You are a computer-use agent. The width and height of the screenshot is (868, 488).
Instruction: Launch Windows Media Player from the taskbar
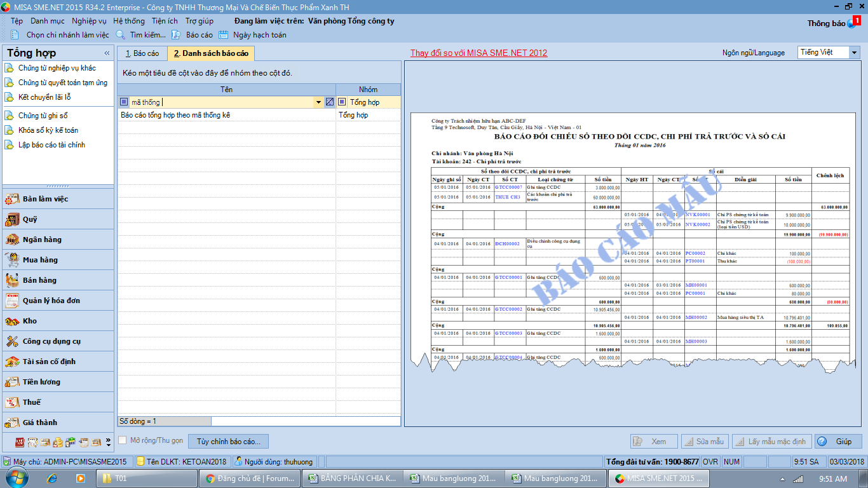[81, 478]
